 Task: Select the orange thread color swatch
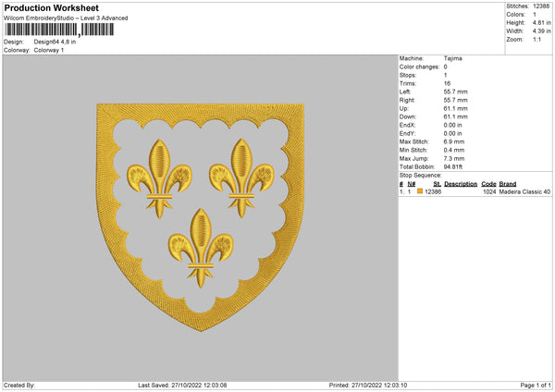(419, 191)
